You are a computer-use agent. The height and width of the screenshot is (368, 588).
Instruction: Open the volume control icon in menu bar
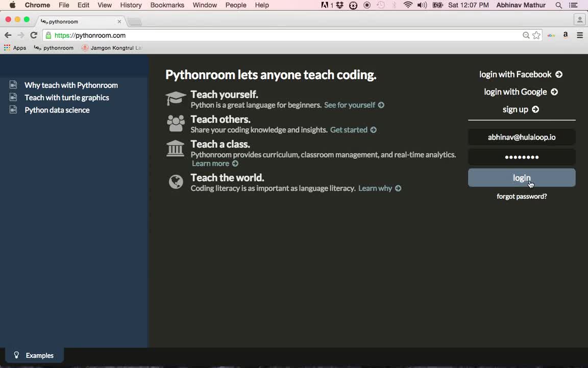tap(422, 5)
